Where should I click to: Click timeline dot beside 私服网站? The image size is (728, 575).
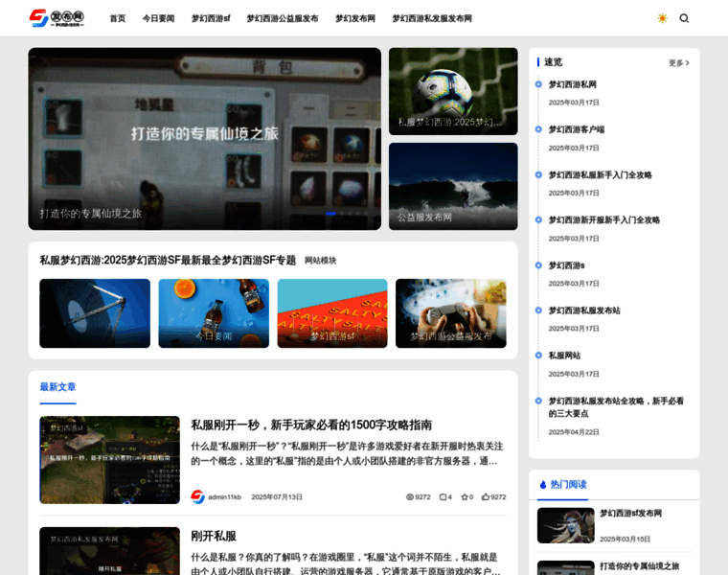[x=538, y=356]
